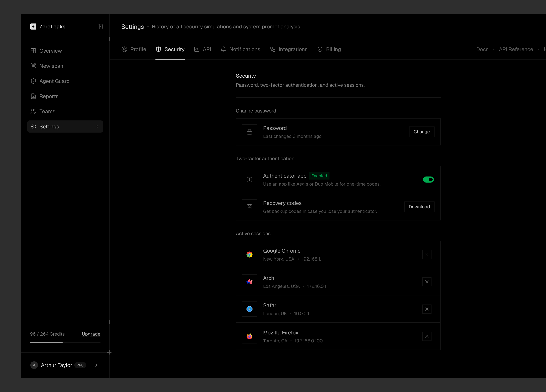
Task: Click the Password lock icon
Action: 249,132
